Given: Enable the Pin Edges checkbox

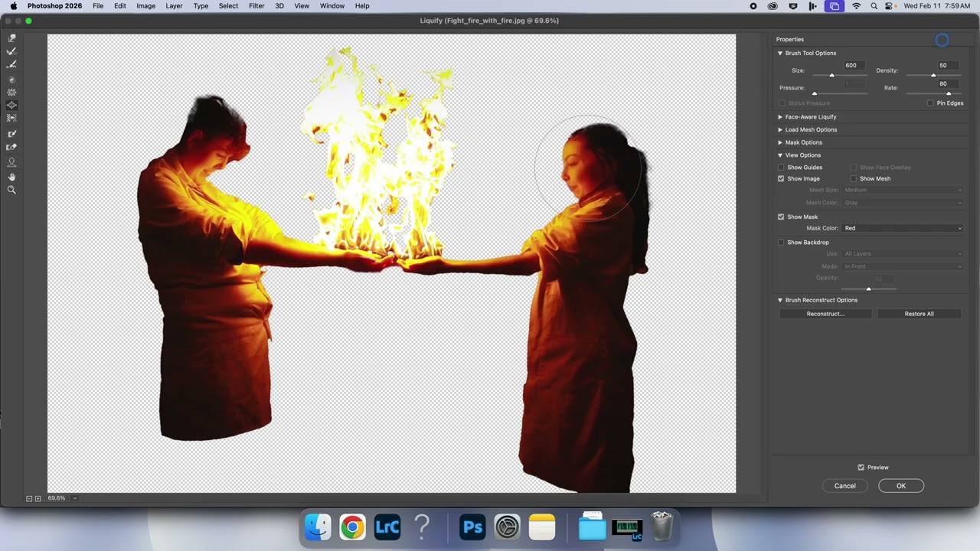Looking at the screenshot, I should pos(930,103).
